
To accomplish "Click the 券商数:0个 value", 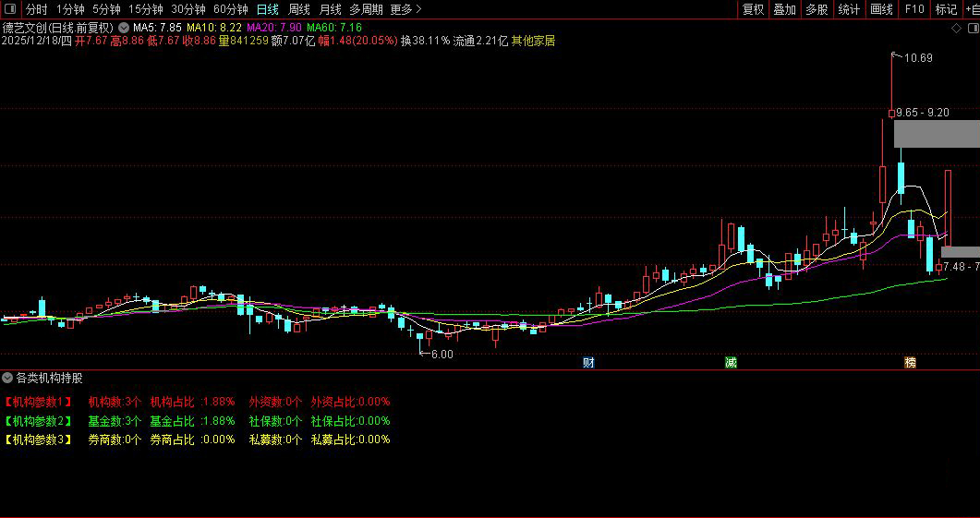I will point(115,440).
